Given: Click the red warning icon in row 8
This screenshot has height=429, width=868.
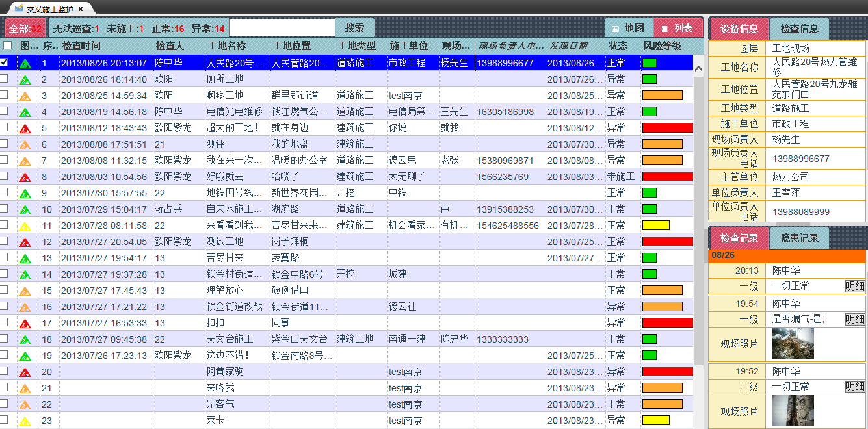Looking at the screenshot, I should click(x=25, y=177).
